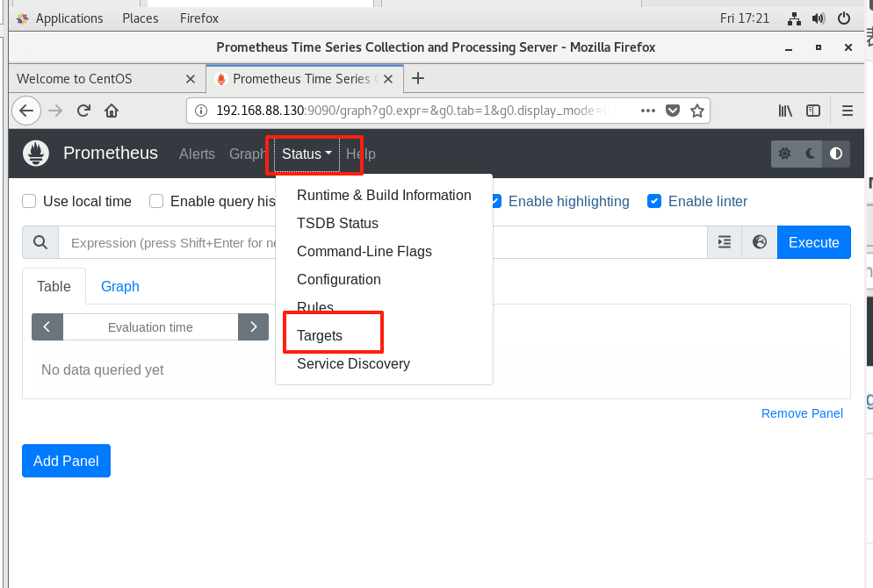Click the Prometheus brand title

pyautogui.click(x=111, y=153)
